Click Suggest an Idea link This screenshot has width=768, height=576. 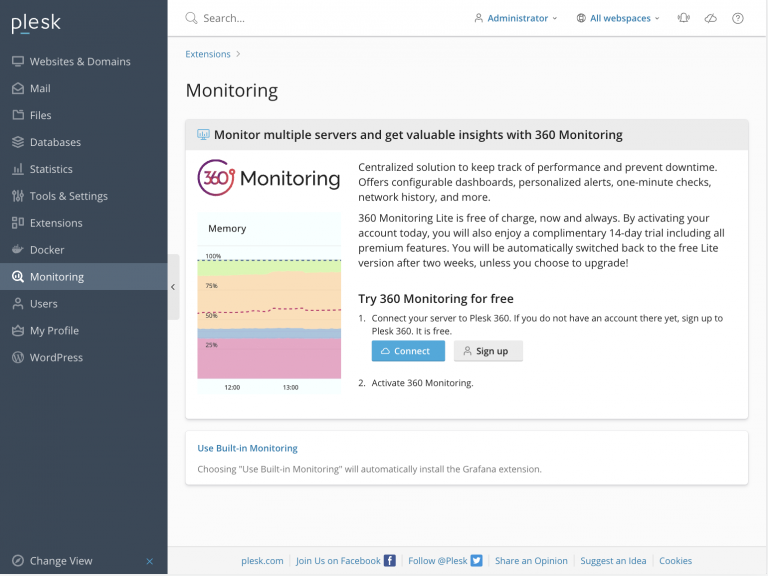coord(613,561)
